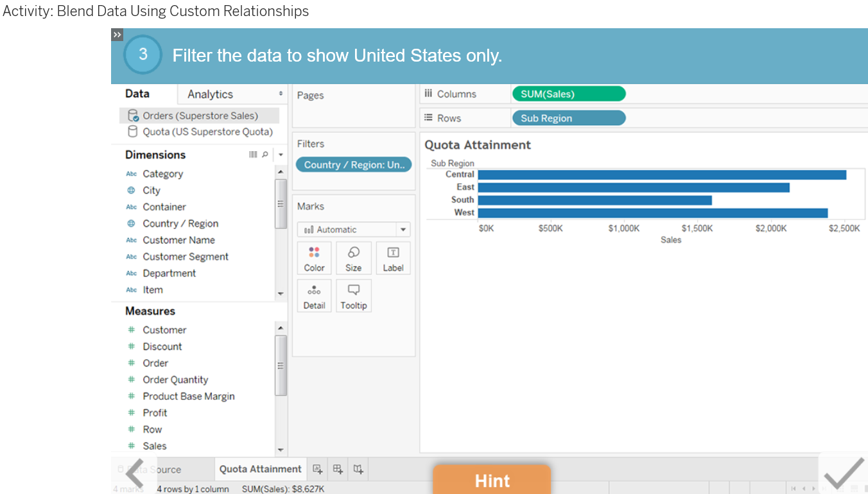Click the Tooltip marks card button
Screen dimensions: 868x494
pos(354,296)
